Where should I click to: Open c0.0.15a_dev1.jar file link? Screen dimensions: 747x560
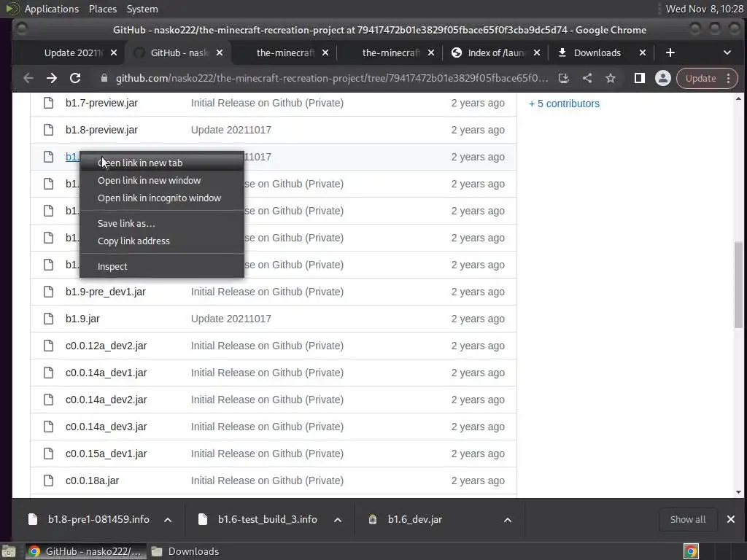[x=107, y=454]
